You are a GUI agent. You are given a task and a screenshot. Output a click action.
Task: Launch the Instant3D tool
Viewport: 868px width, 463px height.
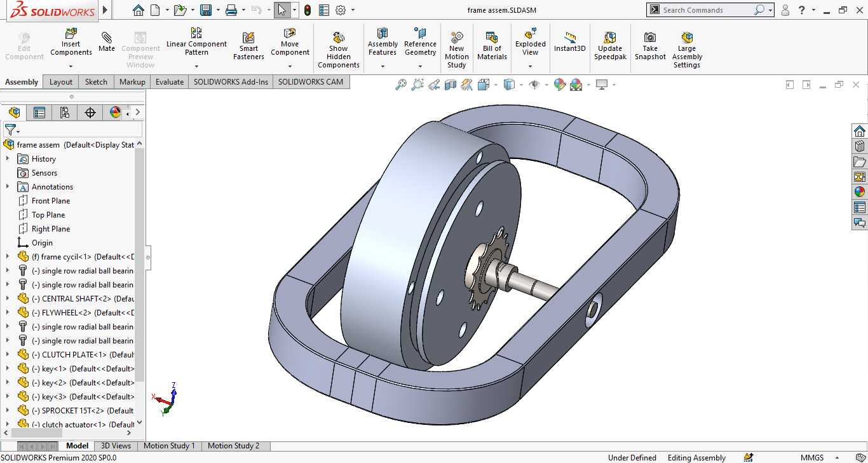[x=569, y=42]
